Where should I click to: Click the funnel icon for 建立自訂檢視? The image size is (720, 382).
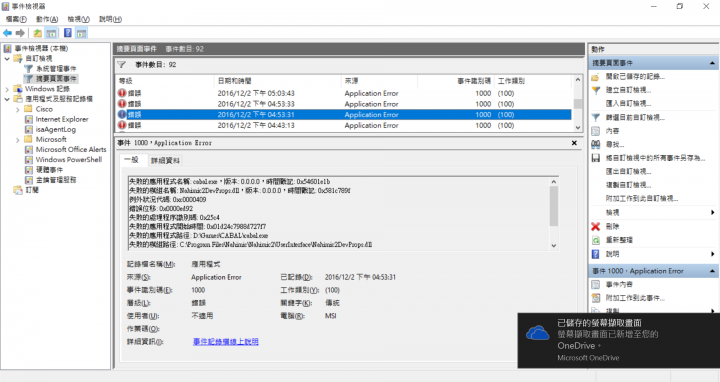(x=596, y=90)
